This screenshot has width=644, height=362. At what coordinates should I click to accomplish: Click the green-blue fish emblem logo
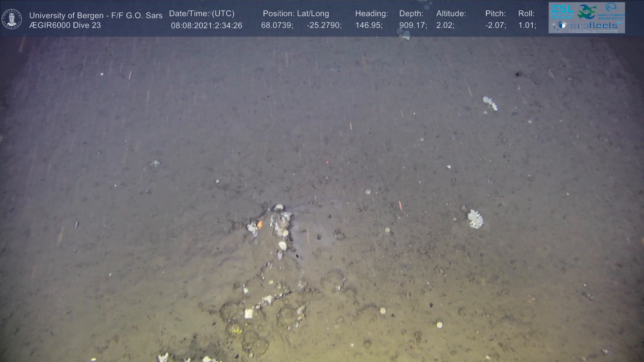pos(587,12)
